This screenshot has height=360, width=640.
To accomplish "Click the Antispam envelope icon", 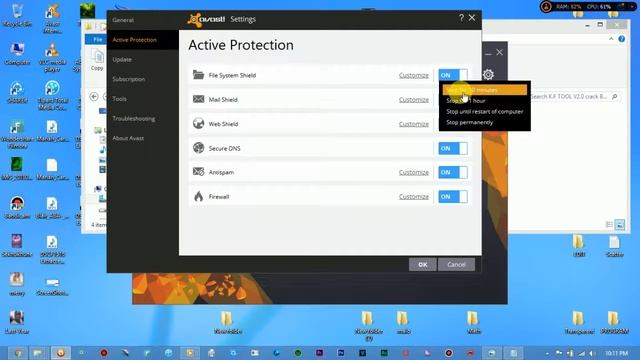I will (x=198, y=172).
